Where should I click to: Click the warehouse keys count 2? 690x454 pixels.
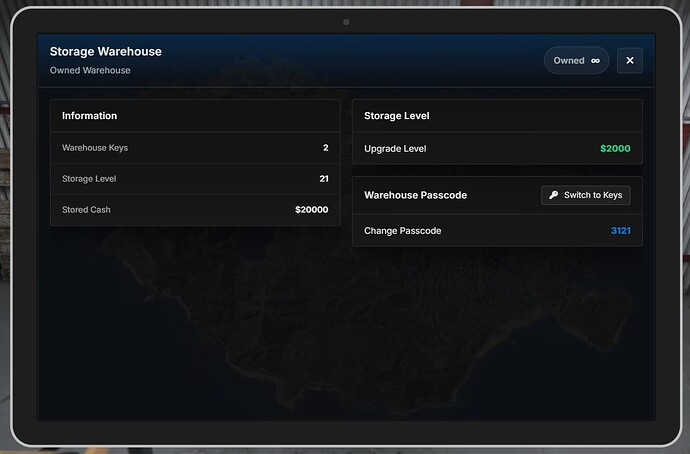click(x=326, y=148)
